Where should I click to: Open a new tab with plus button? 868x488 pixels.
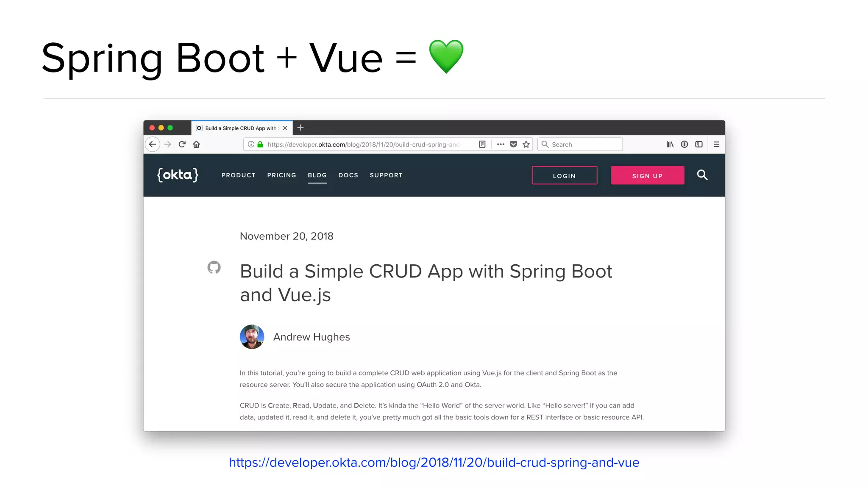pos(300,128)
